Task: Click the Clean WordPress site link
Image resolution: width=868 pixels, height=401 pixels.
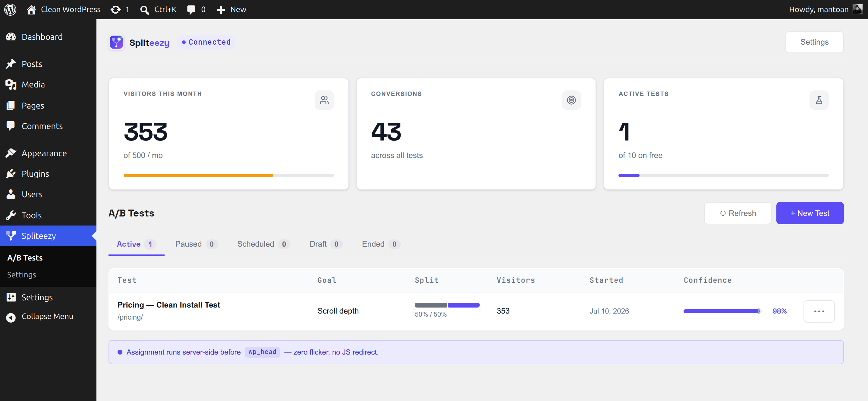Action: click(x=63, y=9)
